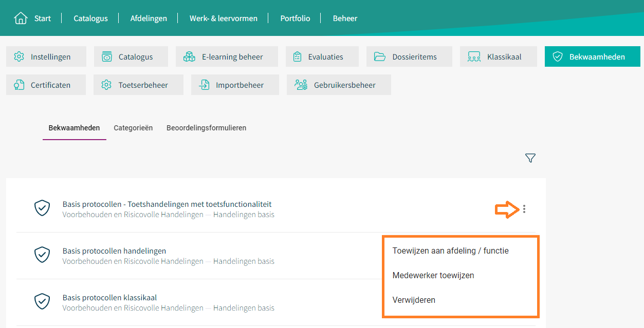Switch to the Beoordelingsformulieren tab
This screenshot has width=644, height=328.
point(206,128)
